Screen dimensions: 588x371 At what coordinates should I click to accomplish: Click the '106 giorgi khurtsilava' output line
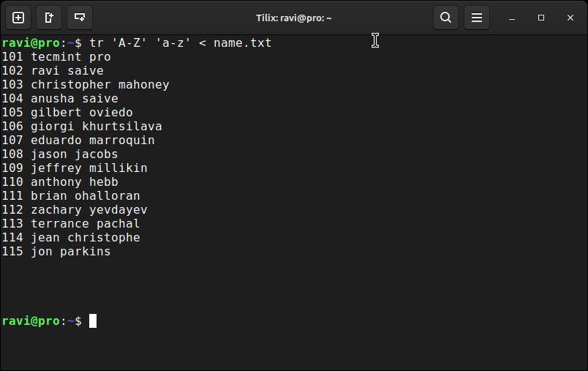pos(82,127)
